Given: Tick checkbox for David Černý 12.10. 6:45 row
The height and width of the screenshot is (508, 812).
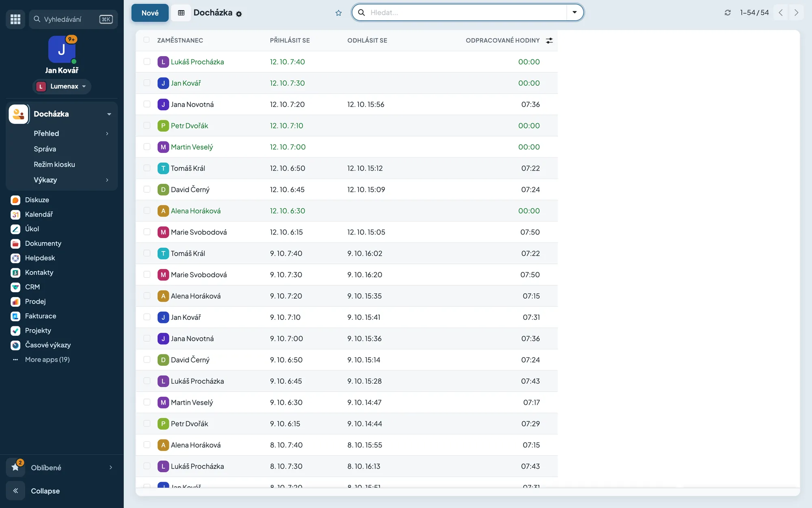Looking at the screenshot, I should click(x=147, y=189).
